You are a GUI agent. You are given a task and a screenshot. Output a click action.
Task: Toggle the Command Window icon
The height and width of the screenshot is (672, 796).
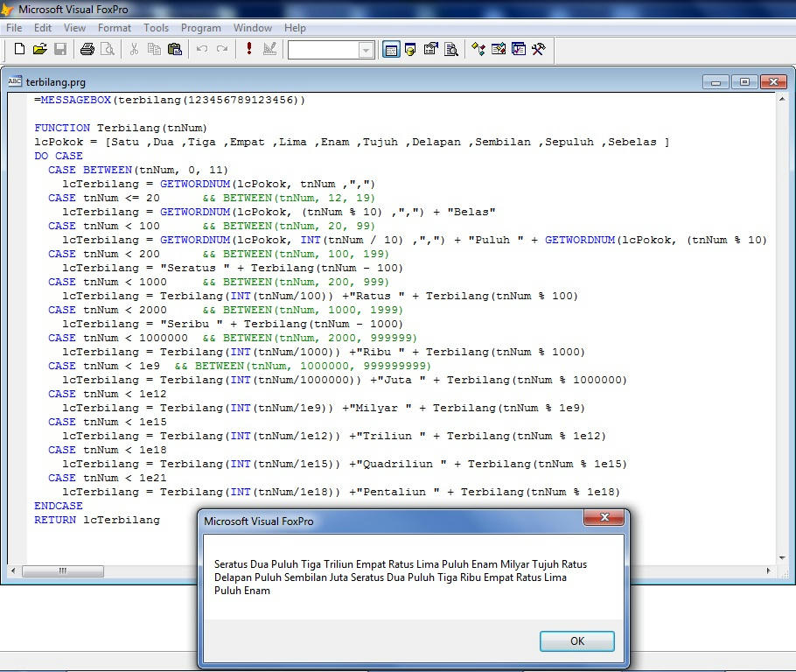[391, 50]
